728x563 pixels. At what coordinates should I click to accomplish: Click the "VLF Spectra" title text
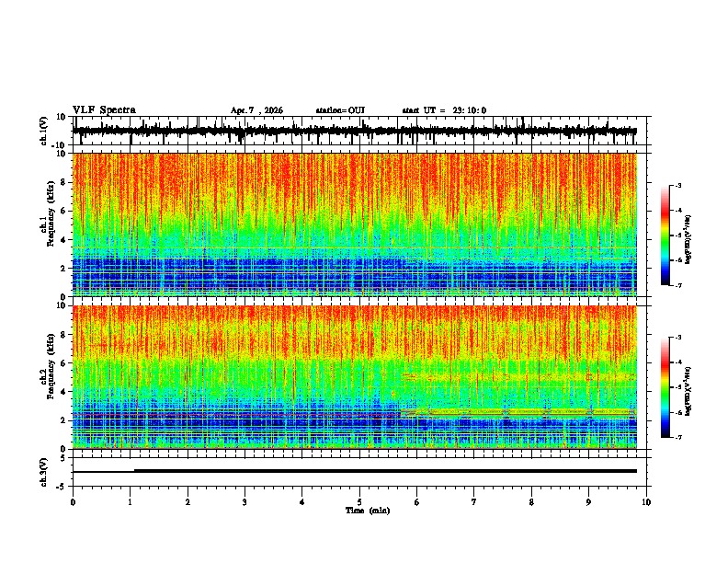(x=104, y=110)
